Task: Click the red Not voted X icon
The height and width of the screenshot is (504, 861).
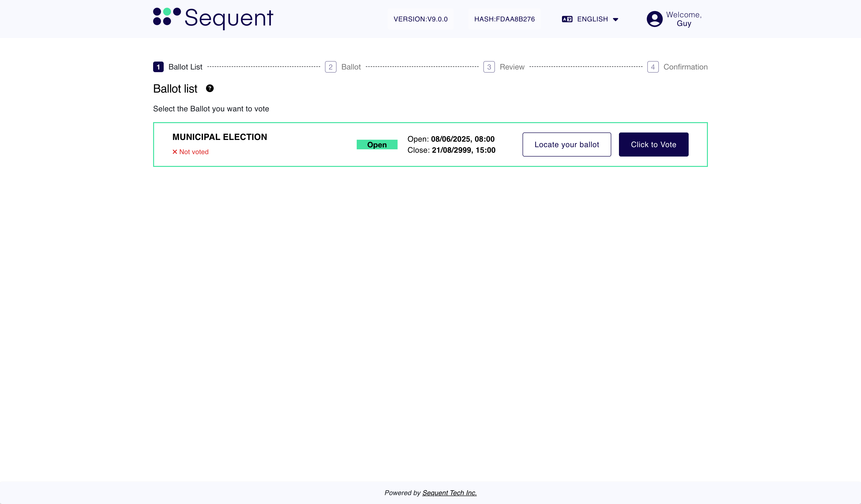Action: (x=175, y=152)
